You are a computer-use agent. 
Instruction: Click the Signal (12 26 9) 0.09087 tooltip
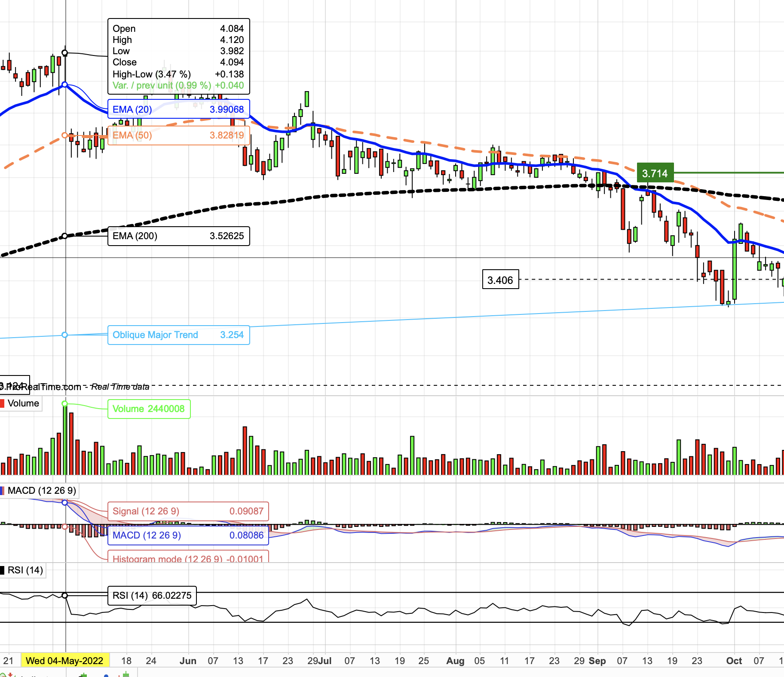188,511
